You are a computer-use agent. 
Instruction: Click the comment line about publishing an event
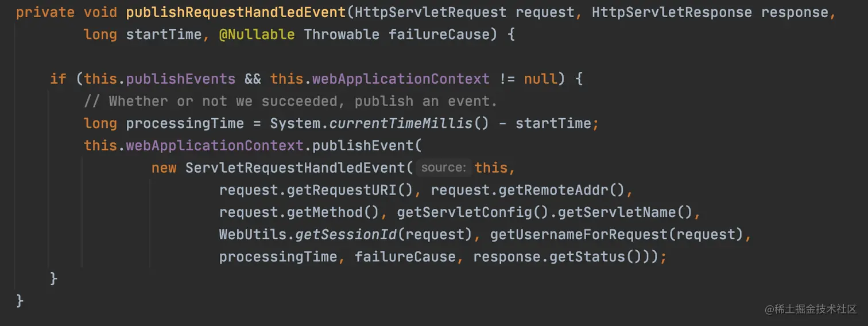pos(290,101)
